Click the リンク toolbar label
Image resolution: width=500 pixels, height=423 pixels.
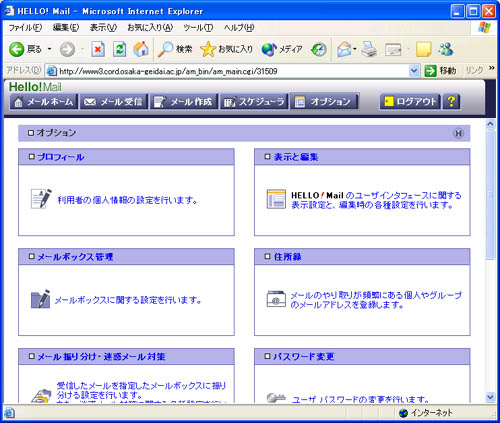click(x=474, y=70)
